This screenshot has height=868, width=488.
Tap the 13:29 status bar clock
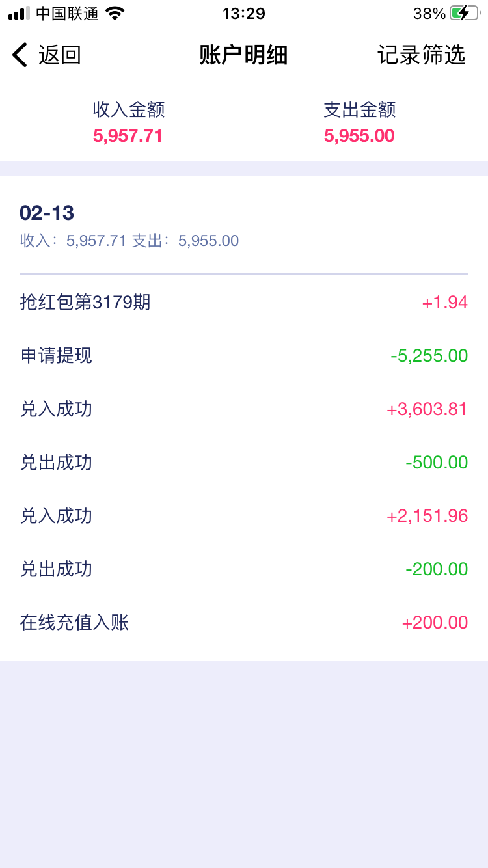tap(243, 13)
